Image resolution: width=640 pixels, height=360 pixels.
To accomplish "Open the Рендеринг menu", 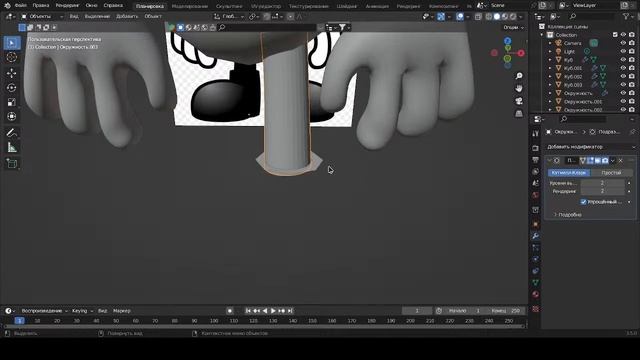I will [67, 6].
